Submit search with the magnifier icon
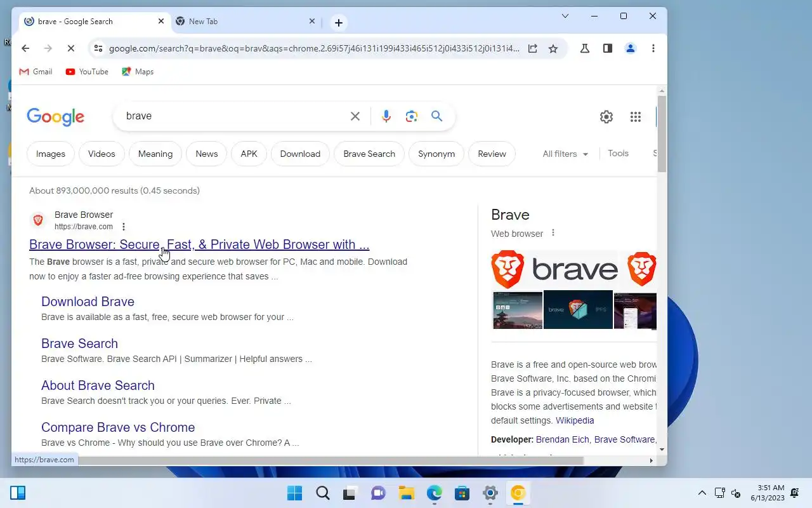 [x=436, y=116]
